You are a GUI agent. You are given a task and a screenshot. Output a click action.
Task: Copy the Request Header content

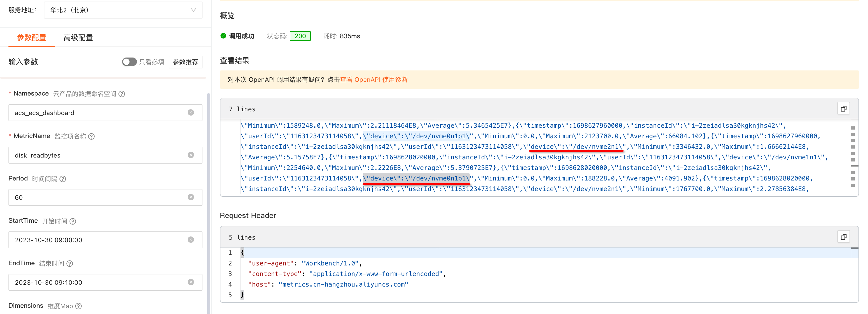click(844, 237)
